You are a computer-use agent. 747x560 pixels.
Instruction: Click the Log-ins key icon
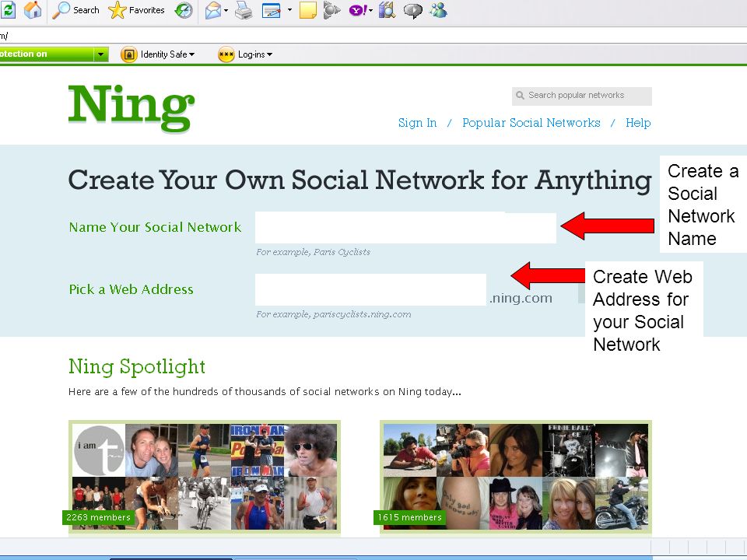[226, 54]
